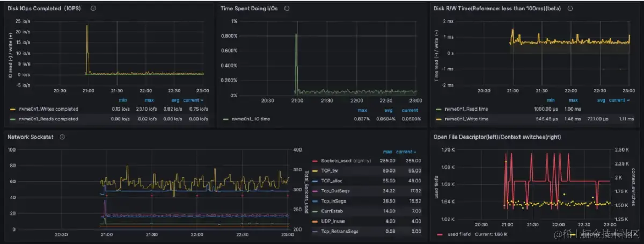The height and width of the screenshot is (244, 644).
Task: Sort Disk IOps legend by current column
Action: tap(193, 100)
